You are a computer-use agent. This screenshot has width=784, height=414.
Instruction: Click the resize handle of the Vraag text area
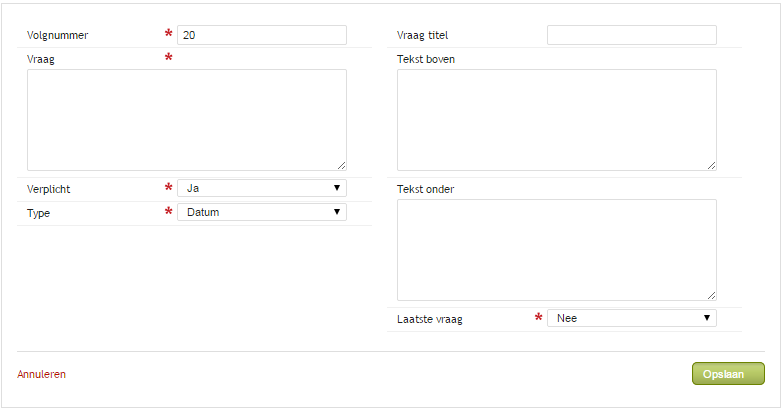[x=342, y=166]
